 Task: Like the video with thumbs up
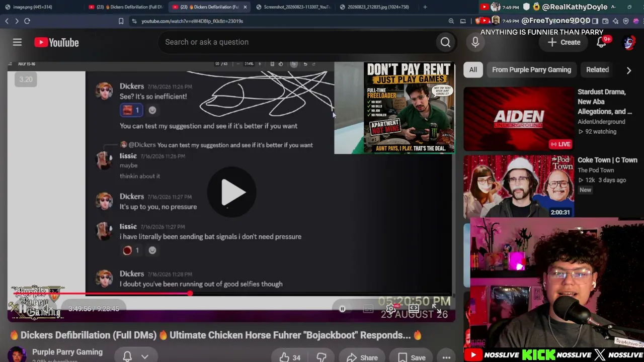click(290, 357)
